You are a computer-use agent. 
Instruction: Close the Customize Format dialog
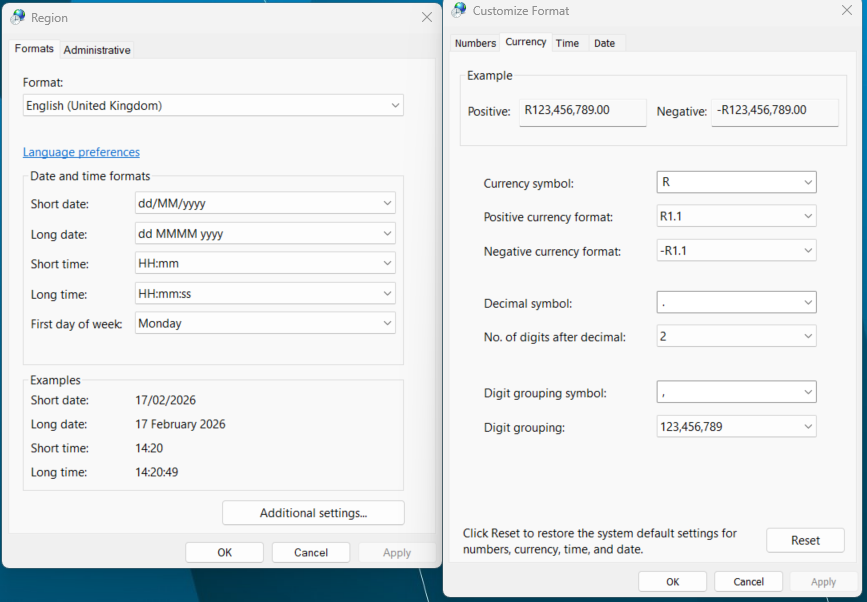point(846,10)
